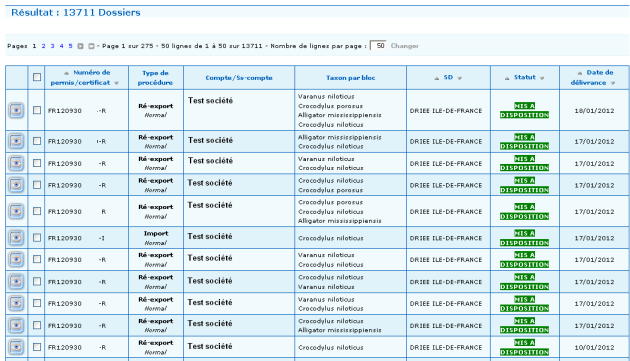The height and width of the screenshot is (361, 630).
Task: Sort SD column descending arrow
Action: [460, 78]
